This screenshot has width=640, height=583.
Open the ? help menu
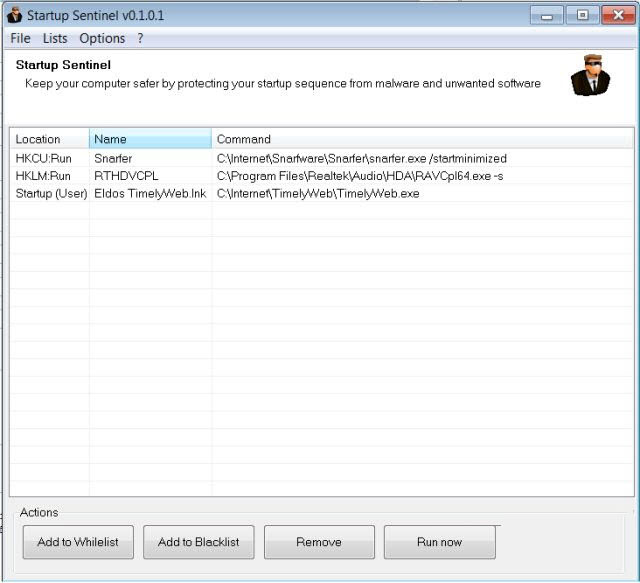(x=140, y=38)
